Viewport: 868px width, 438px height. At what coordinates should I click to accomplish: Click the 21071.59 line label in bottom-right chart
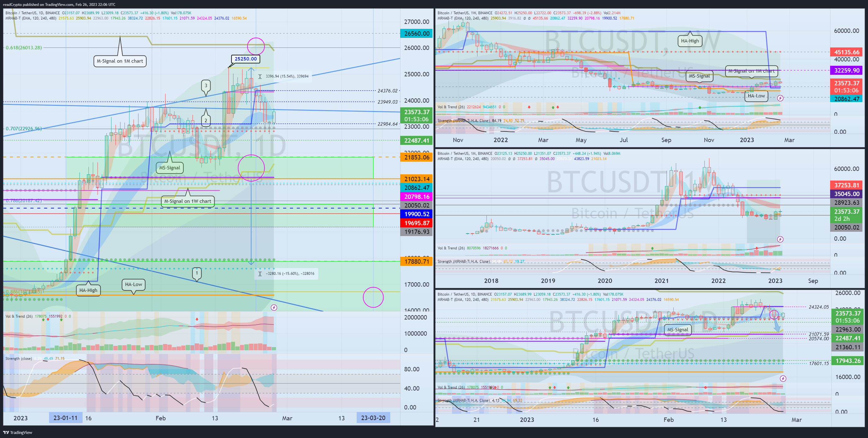pyautogui.click(x=818, y=334)
